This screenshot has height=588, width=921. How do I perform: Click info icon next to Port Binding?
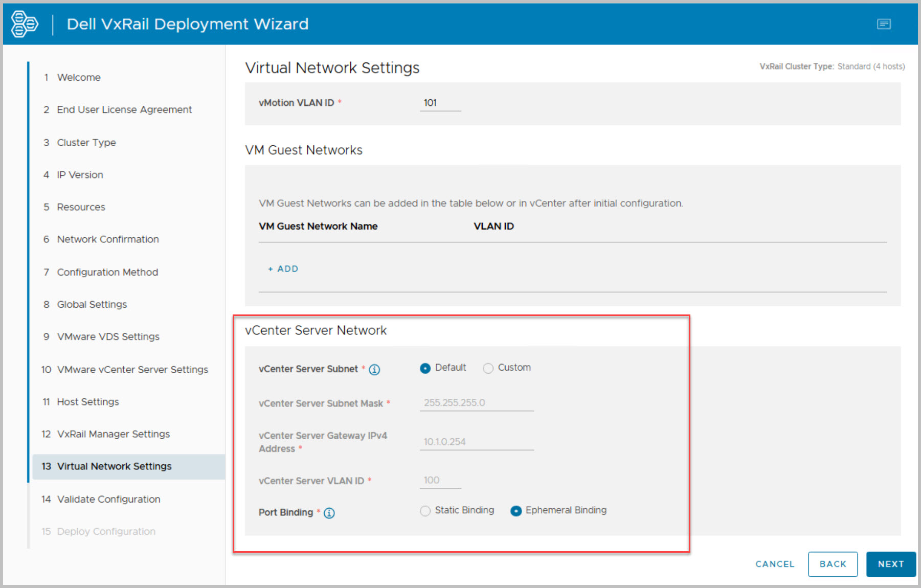point(329,513)
